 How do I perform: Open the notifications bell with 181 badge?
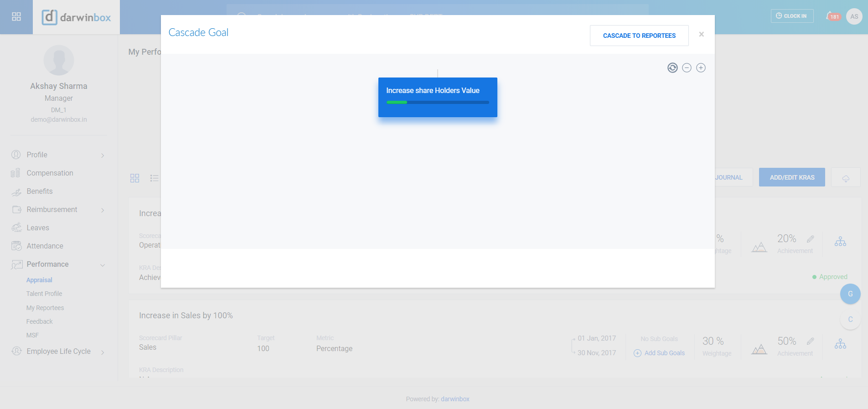(x=832, y=16)
